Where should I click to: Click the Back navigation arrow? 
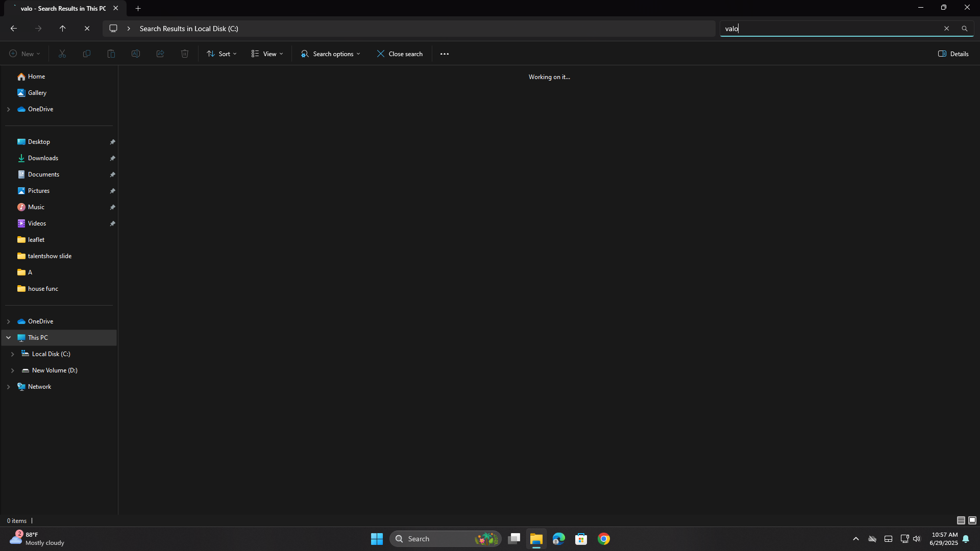tap(14, 29)
